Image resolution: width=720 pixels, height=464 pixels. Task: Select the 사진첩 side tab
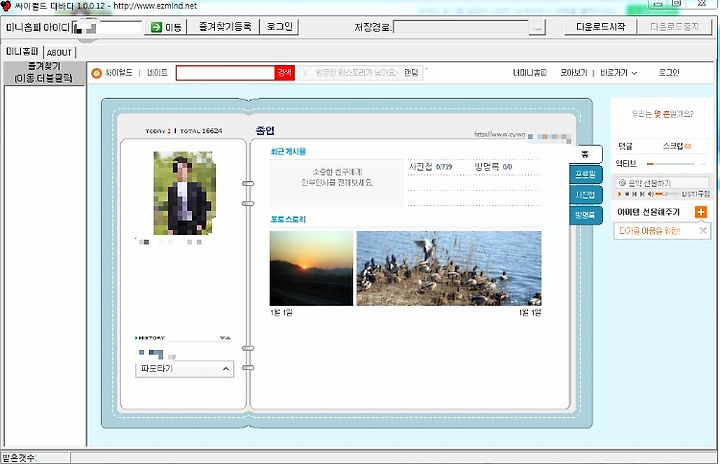(x=585, y=195)
